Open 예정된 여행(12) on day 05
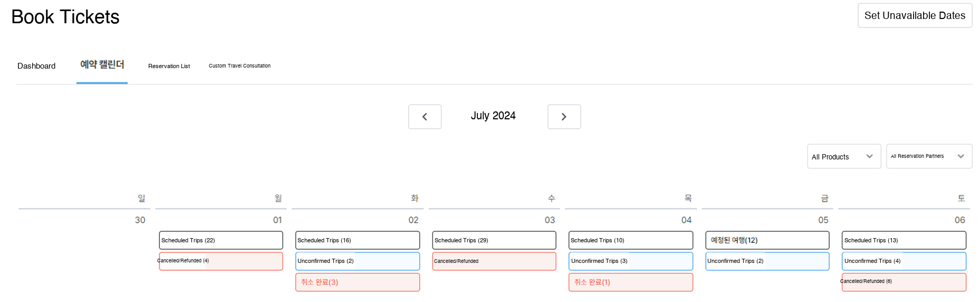 [x=767, y=240]
